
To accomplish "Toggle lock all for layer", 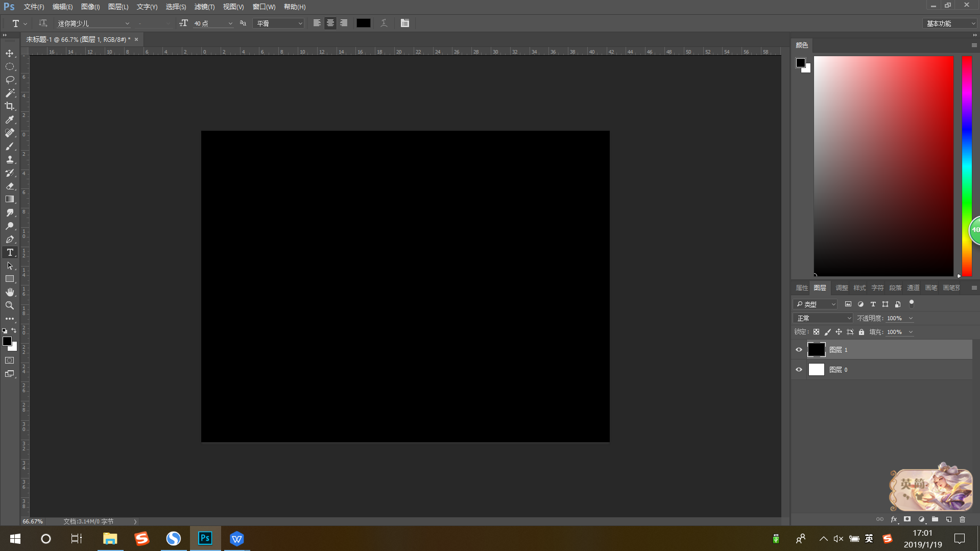I will (862, 332).
